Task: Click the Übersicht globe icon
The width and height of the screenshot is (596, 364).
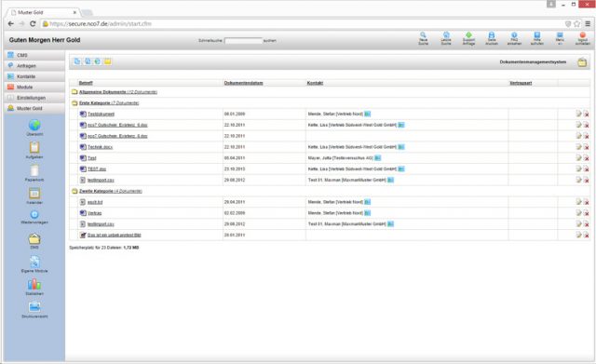Action: (34, 125)
